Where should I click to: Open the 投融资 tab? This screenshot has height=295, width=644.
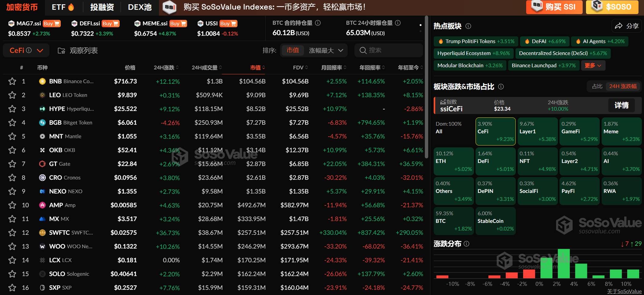102,7
